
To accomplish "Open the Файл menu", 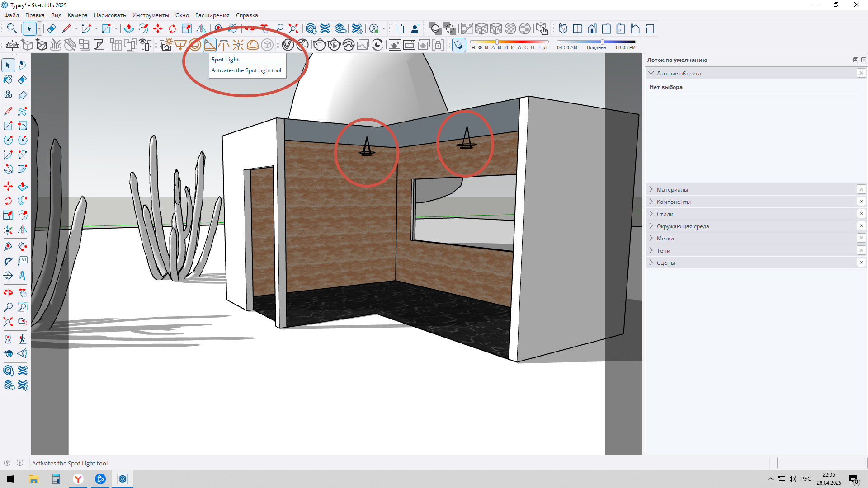I will click(12, 15).
